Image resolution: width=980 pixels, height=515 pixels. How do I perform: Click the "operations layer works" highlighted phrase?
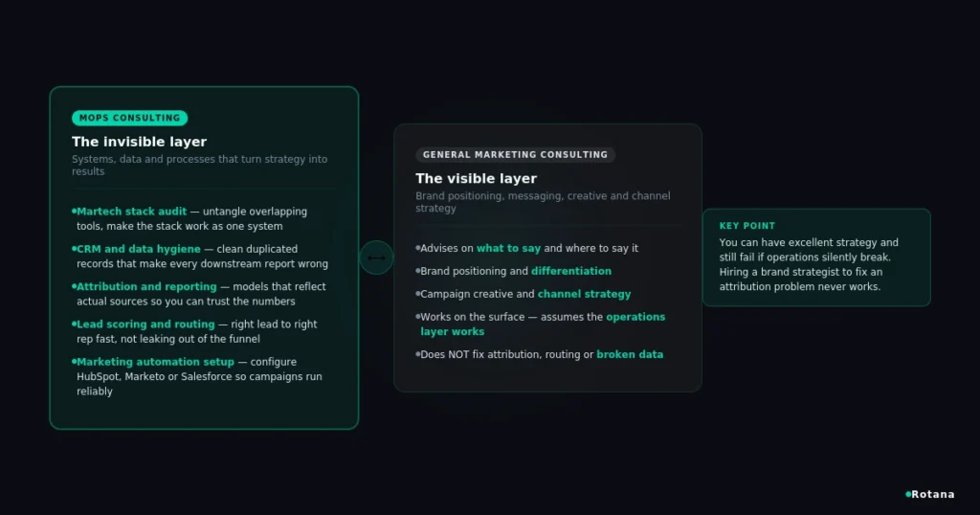[543, 324]
